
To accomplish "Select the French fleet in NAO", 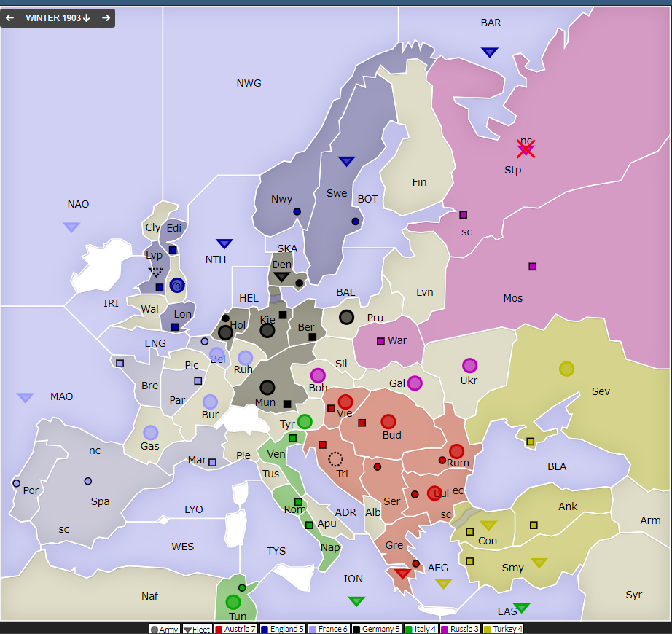I will pyautogui.click(x=71, y=227).
